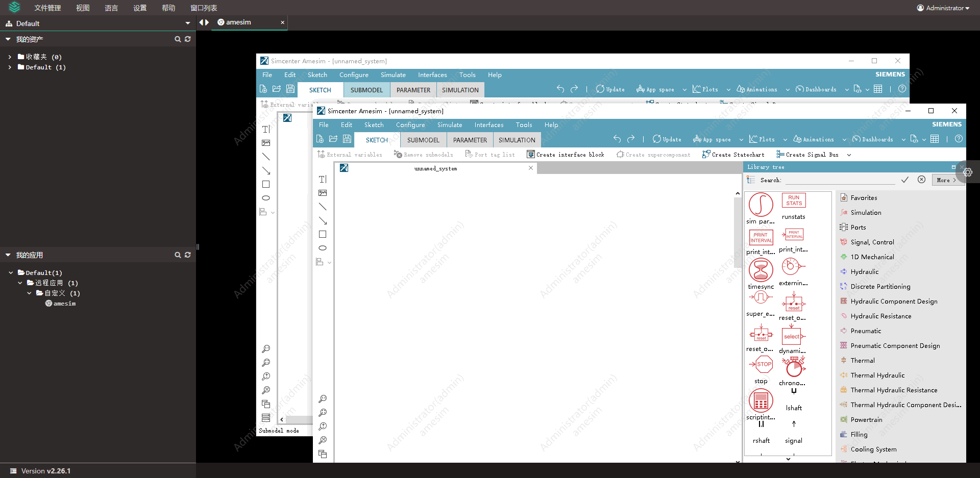Open the Simulate menu in front Amesim
Screen dimensions: 980x478
[x=450, y=125]
